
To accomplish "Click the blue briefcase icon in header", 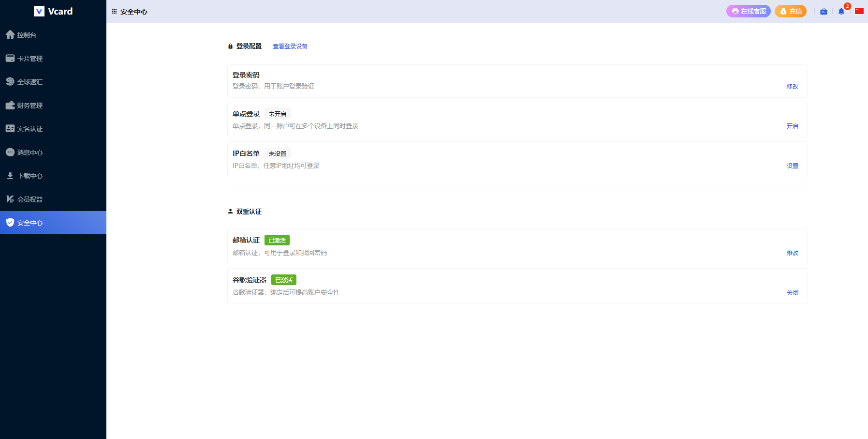I will (x=824, y=11).
